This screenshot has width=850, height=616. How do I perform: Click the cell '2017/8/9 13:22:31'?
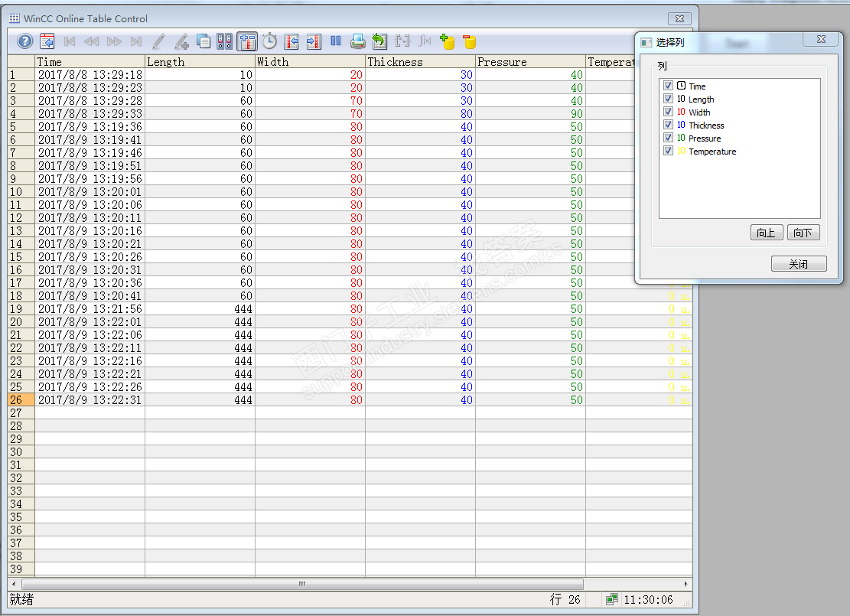[x=90, y=399]
